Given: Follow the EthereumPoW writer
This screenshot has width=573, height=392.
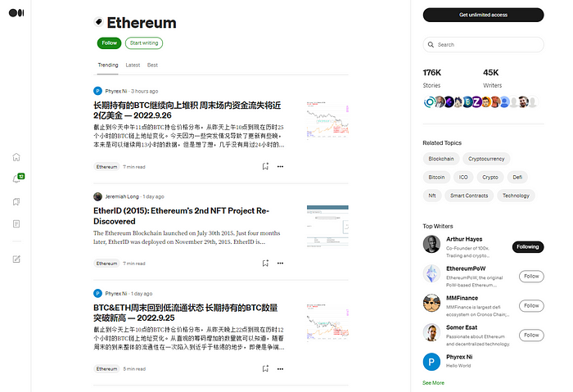Looking at the screenshot, I should 531,276.
